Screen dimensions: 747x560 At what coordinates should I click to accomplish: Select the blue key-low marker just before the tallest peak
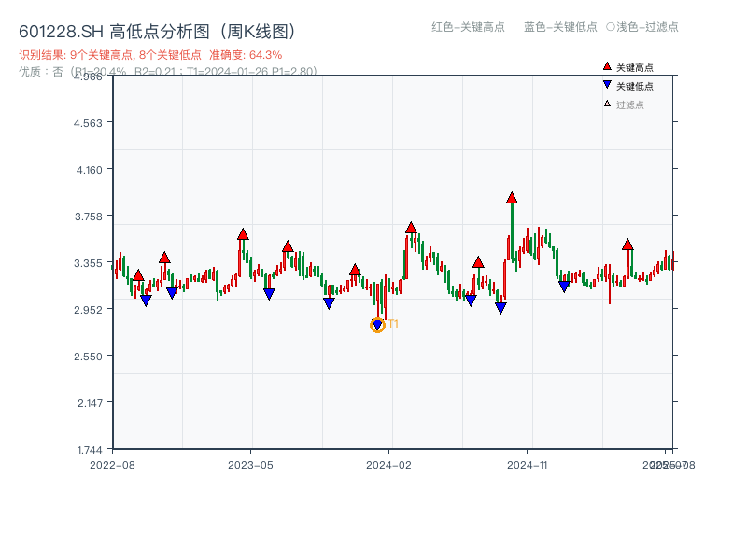point(500,308)
